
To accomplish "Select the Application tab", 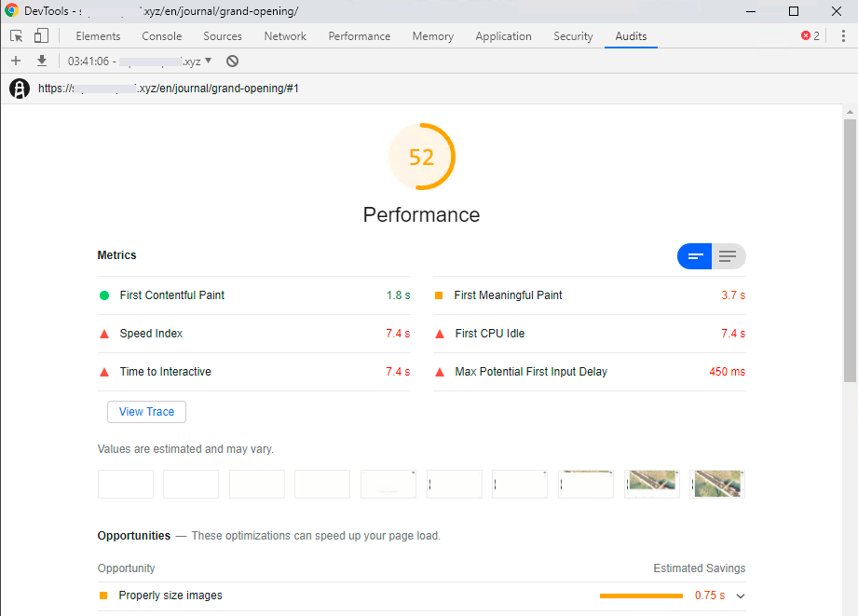I will [503, 36].
